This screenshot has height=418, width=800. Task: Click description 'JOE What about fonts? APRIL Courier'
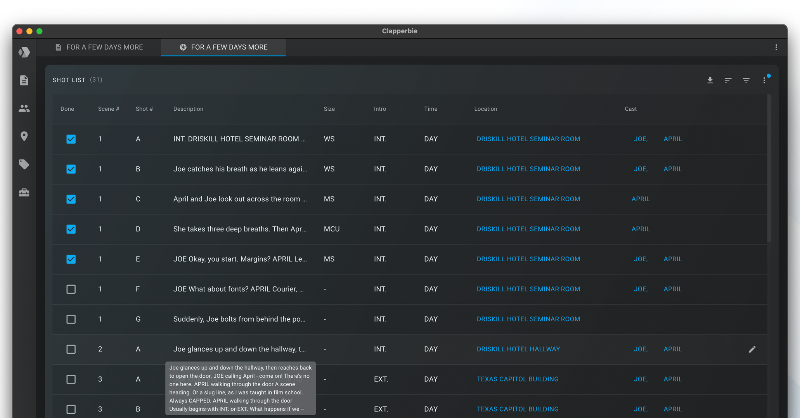(238, 289)
